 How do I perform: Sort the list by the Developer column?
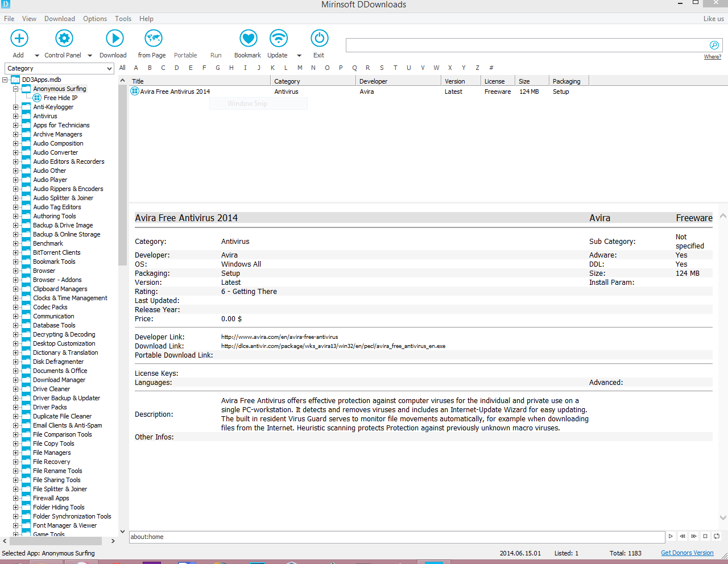(399, 81)
